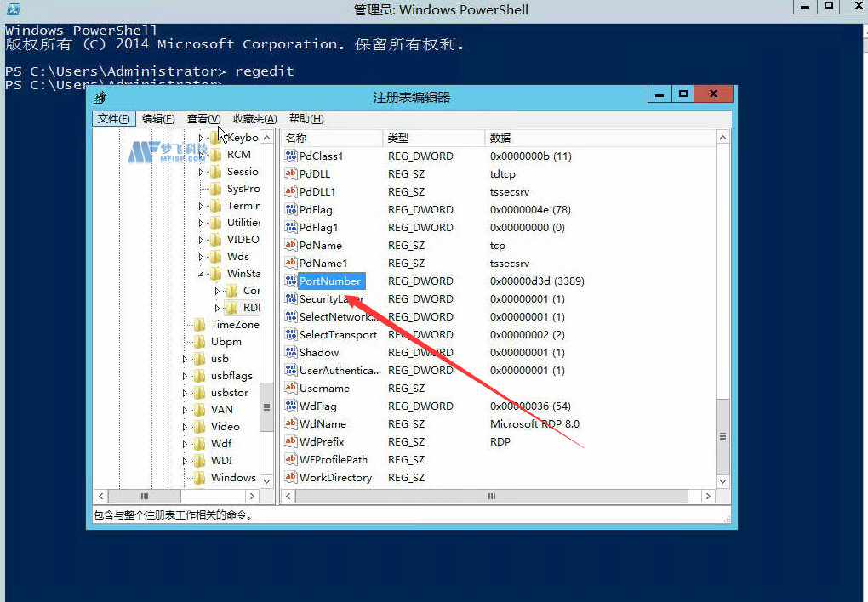Sort values by the 名称 column header

tap(332, 137)
